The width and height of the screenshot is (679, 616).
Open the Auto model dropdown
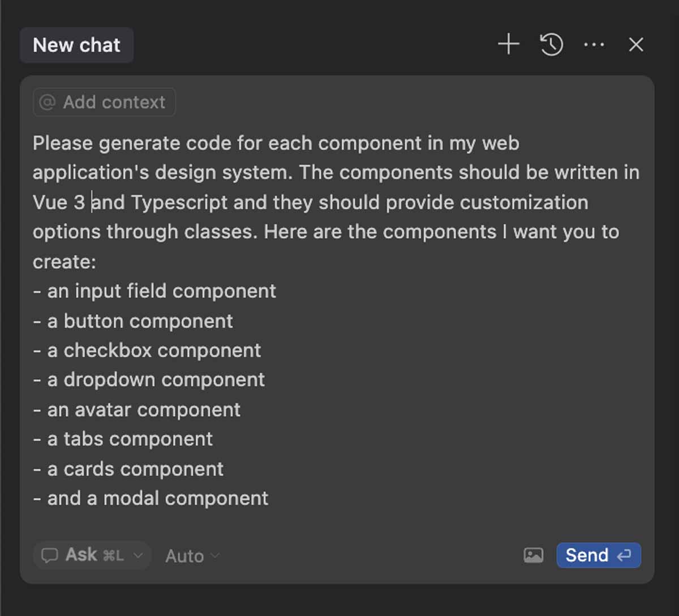184,556
